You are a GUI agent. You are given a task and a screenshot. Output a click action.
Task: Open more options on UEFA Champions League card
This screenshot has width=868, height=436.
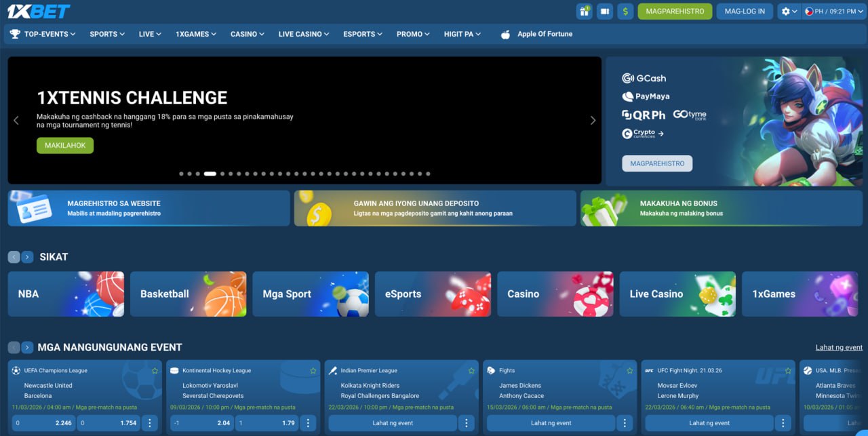(150, 423)
